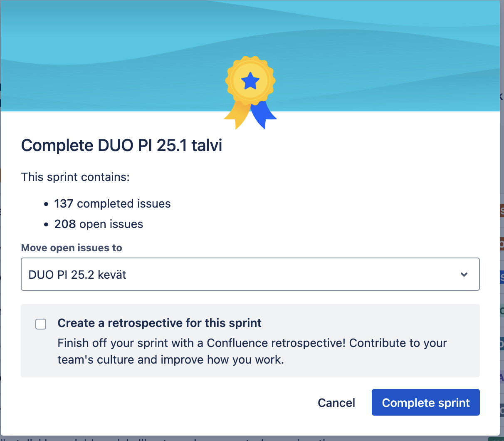Click the 'Complete DUO PI 25.1 talvi' heading
The image size is (504, 441).
[121, 146]
